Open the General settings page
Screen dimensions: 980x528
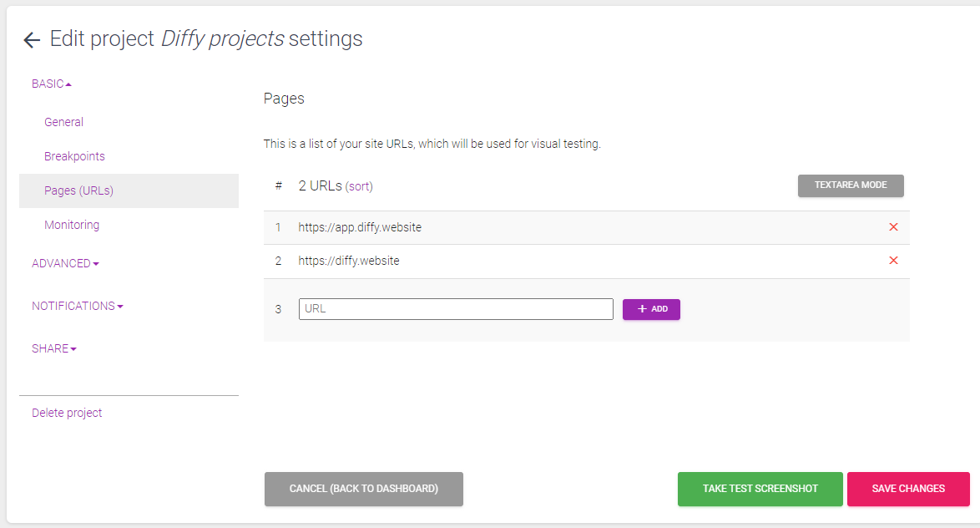click(x=63, y=122)
